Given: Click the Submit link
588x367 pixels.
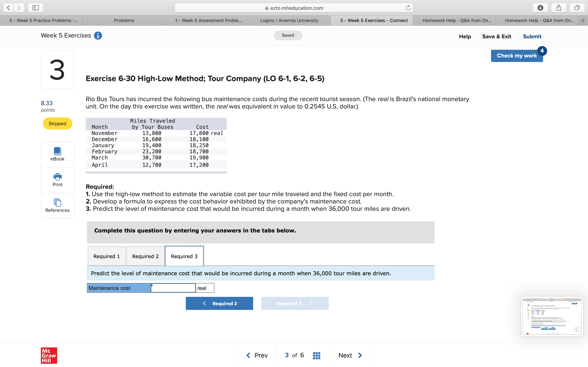Looking at the screenshot, I should (532, 36).
